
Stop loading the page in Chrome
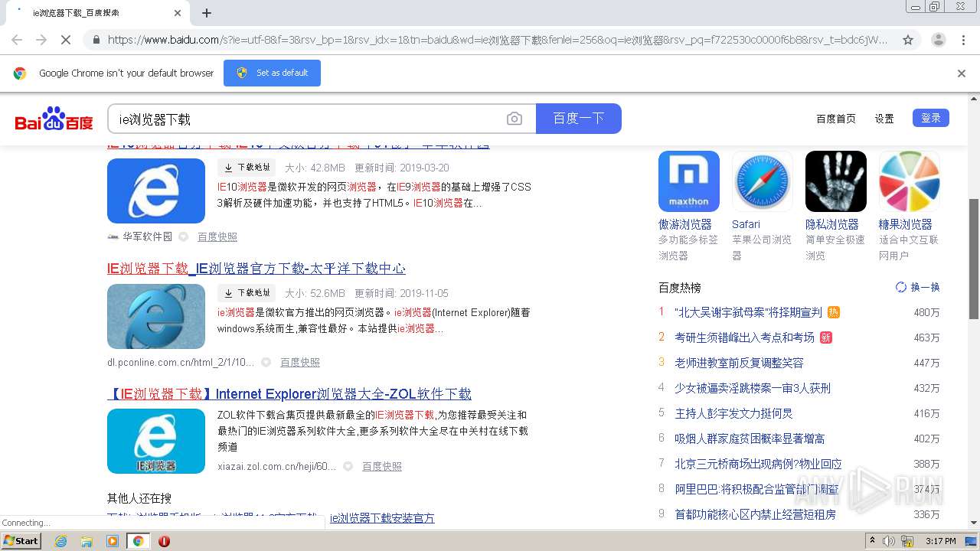(x=66, y=40)
